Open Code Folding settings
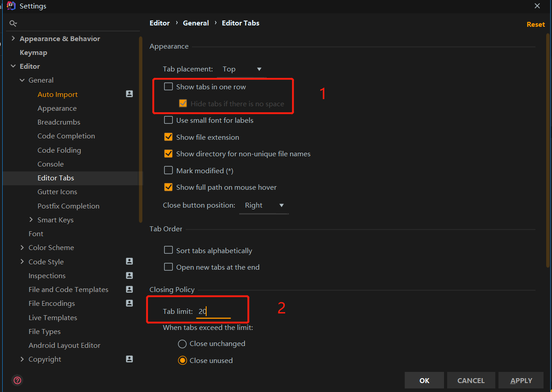The image size is (552, 392). [x=59, y=150]
